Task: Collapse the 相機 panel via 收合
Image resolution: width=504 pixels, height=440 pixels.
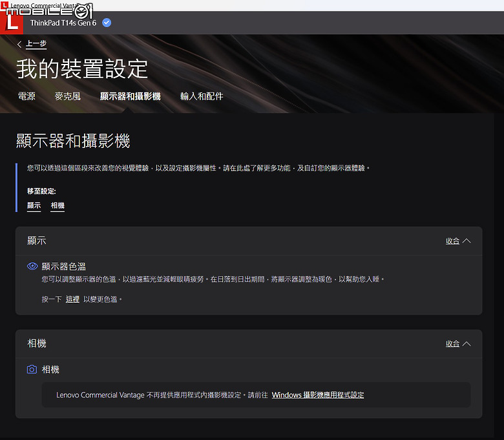Action: pos(458,344)
